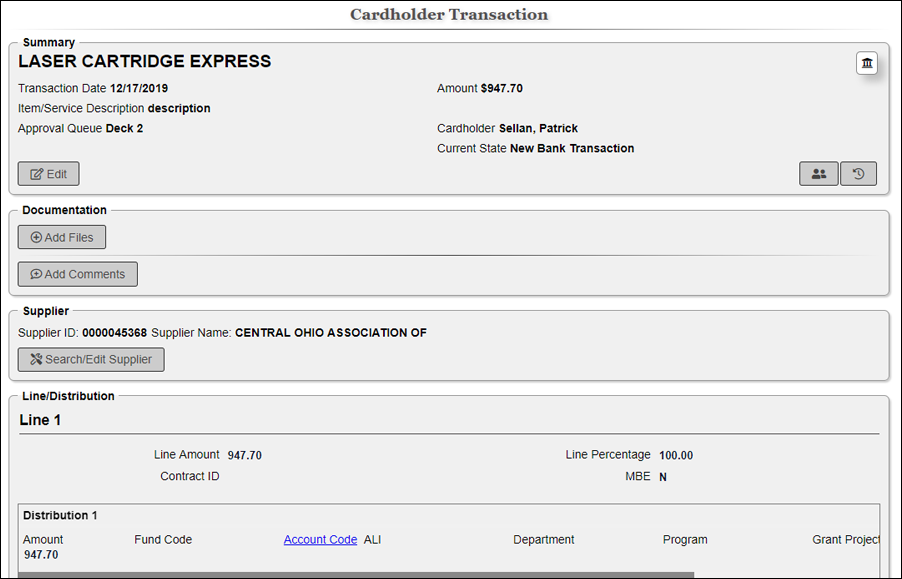Select the Current State New Bank Transaction
Image resolution: width=902 pixels, height=579 pixels.
pyautogui.click(x=572, y=148)
